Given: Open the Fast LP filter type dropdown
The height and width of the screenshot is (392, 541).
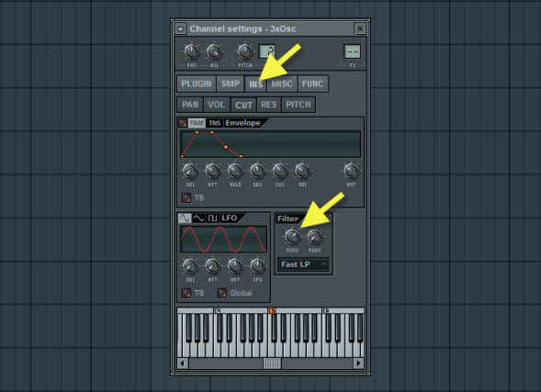Looking at the screenshot, I should [303, 264].
